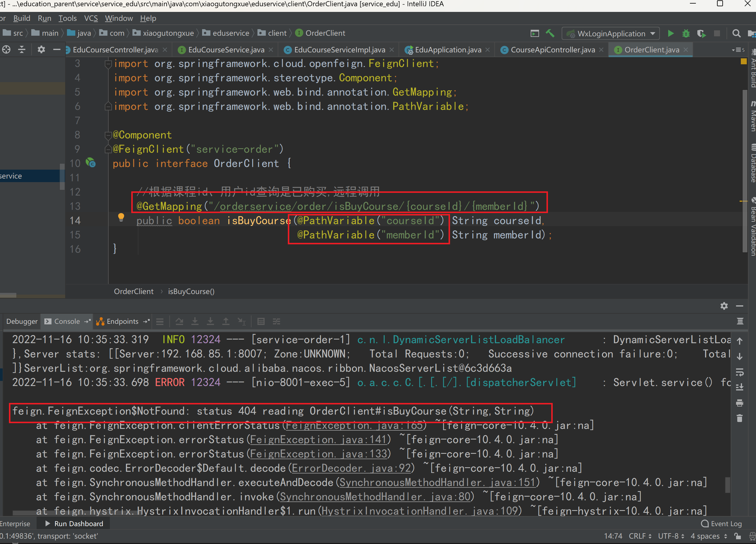756x544 pixels.
Task: Clear console with the trash icon
Action: pos(740,418)
